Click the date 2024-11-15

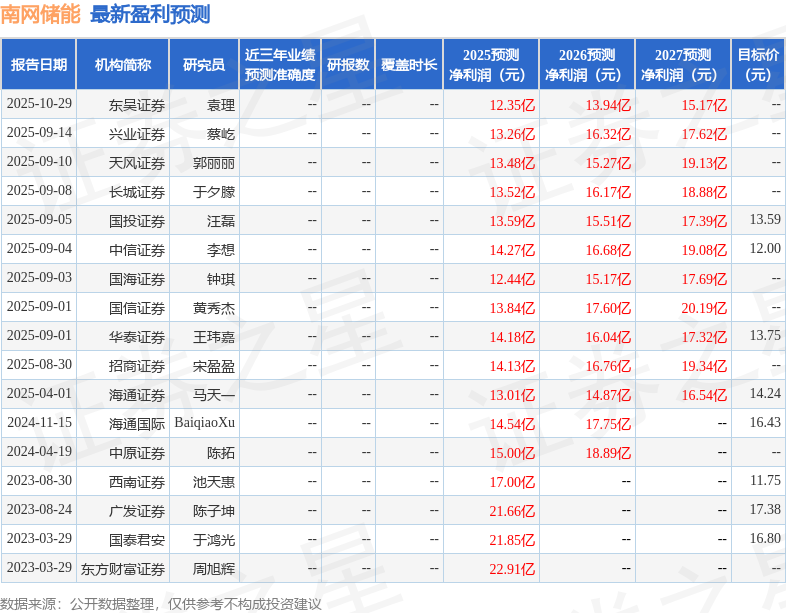39,423
